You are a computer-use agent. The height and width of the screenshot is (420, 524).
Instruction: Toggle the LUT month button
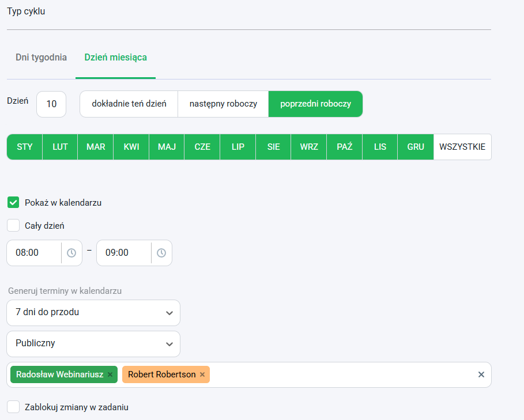(x=60, y=147)
